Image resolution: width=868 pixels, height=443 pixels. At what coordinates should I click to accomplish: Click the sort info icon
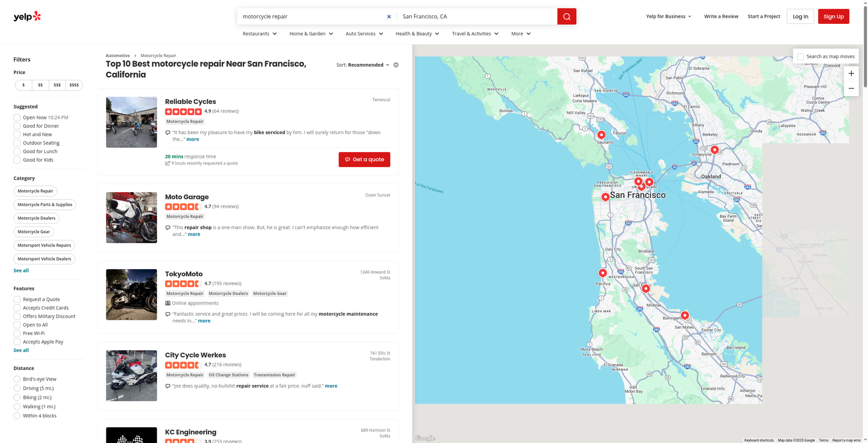click(x=396, y=65)
